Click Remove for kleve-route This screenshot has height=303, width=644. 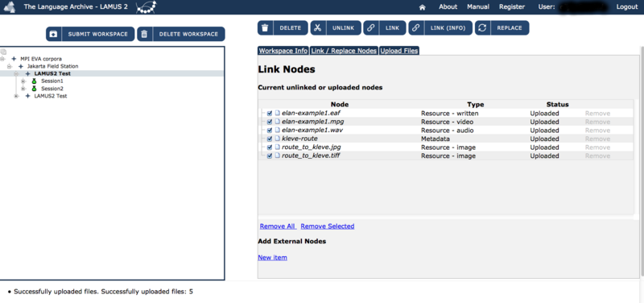(x=597, y=139)
